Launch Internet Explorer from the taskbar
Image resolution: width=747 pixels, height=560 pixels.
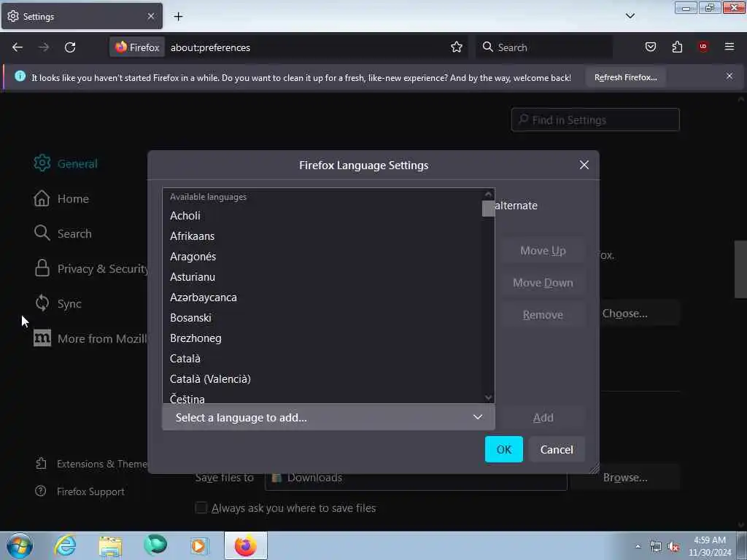pos(65,545)
